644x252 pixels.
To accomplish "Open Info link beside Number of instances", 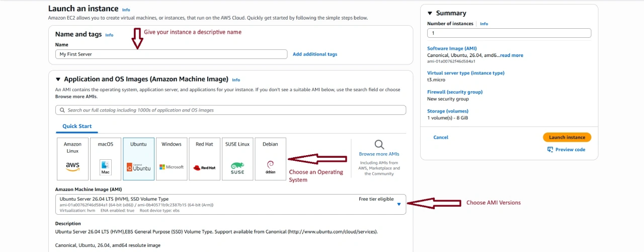I will pyautogui.click(x=484, y=24).
